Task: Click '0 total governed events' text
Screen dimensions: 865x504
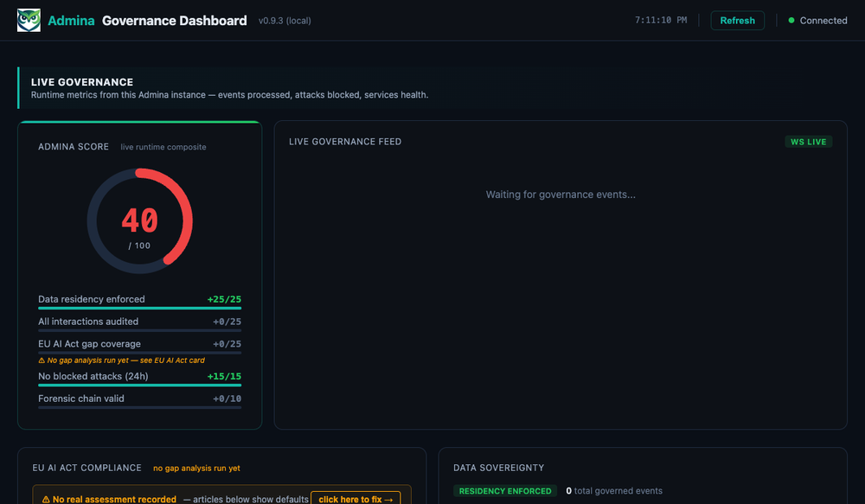Action: [x=614, y=491]
